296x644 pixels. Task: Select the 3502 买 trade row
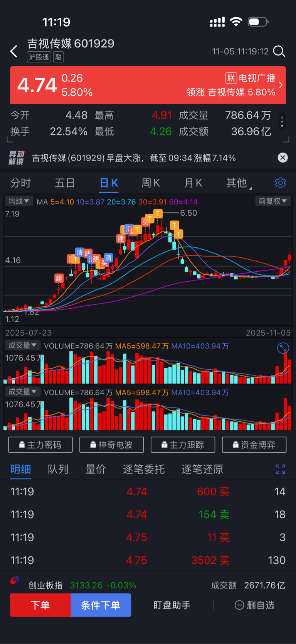click(x=148, y=560)
